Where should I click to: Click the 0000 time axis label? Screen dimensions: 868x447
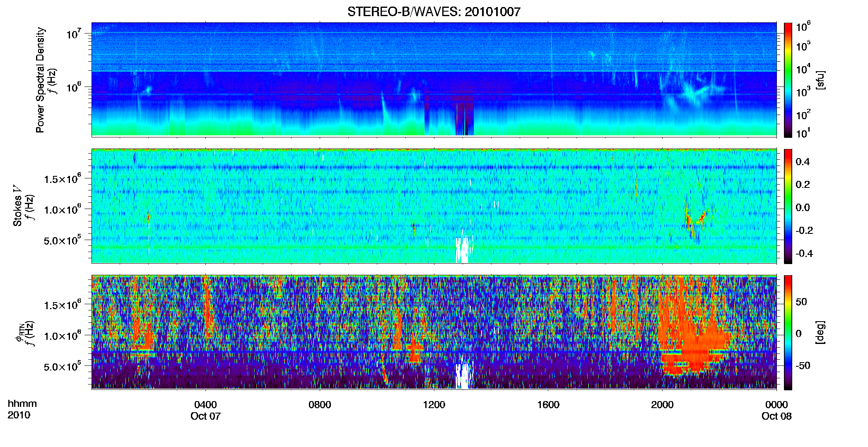(776, 404)
